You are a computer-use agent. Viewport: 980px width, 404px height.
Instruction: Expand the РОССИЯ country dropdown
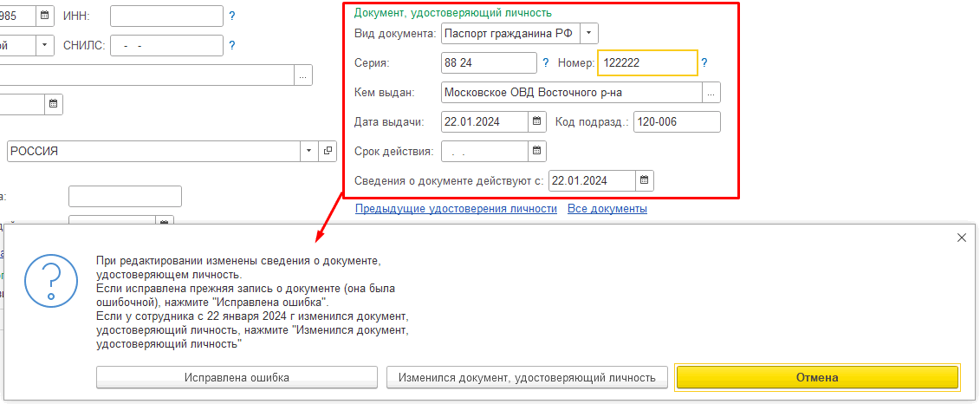tap(310, 151)
